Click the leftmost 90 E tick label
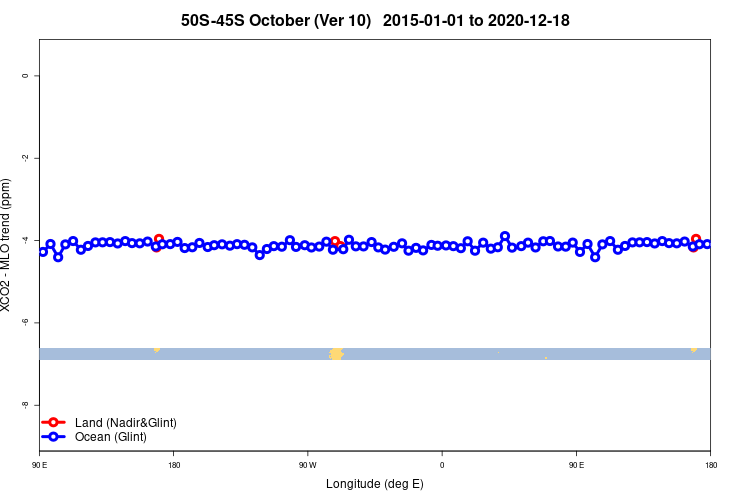The height and width of the screenshot is (500, 750). click(x=40, y=465)
